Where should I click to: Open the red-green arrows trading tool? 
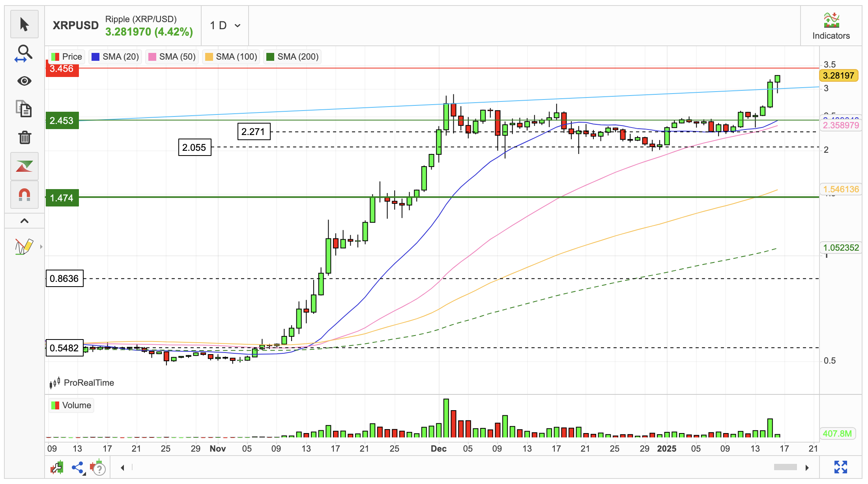pyautogui.click(x=24, y=166)
